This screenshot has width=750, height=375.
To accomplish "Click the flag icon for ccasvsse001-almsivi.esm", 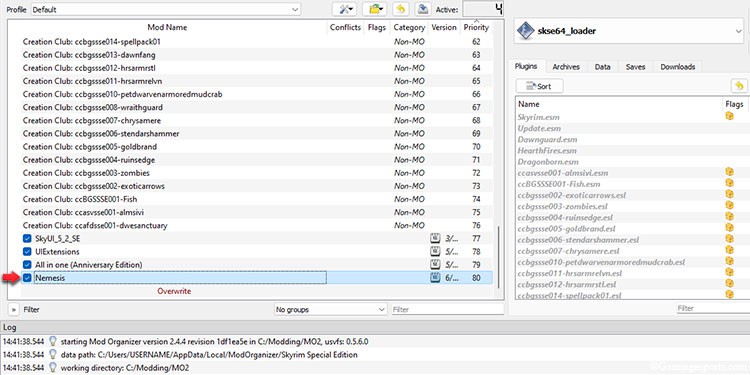I will tap(729, 172).
